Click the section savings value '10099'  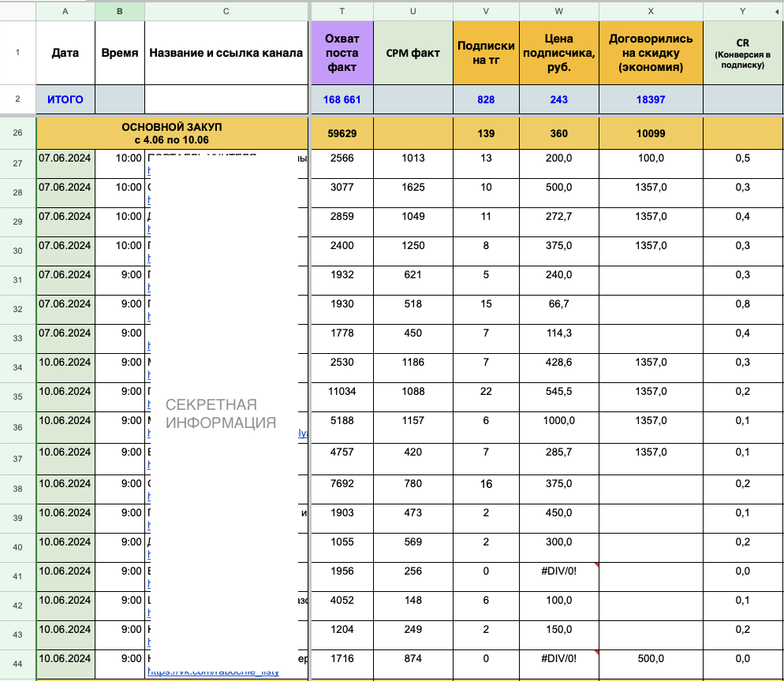click(x=651, y=133)
